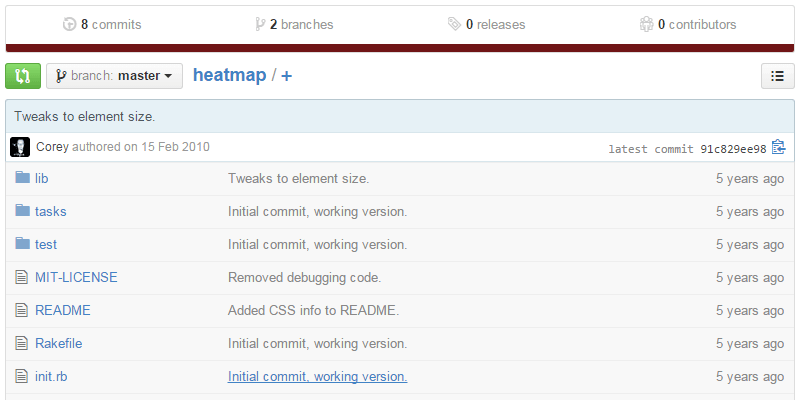Click the list view icon button
Image resolution: width=800 pixels, height=400 pixels.
[x=777, y=76]
